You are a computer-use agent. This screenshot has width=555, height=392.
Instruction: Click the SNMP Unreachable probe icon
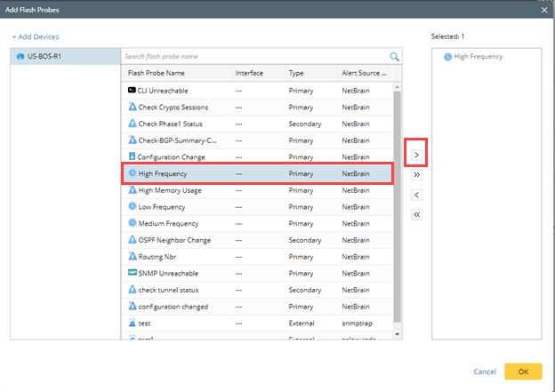(x=132, y=273)
